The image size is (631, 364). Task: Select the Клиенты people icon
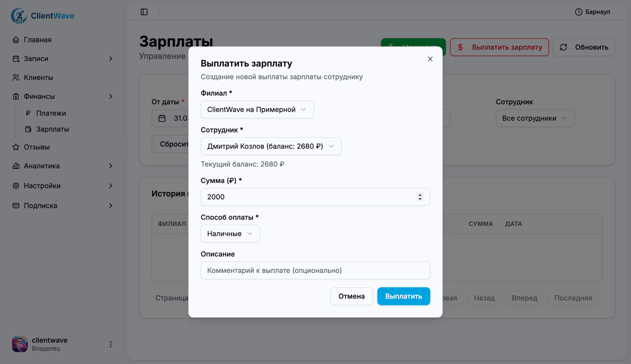(16, 77)
